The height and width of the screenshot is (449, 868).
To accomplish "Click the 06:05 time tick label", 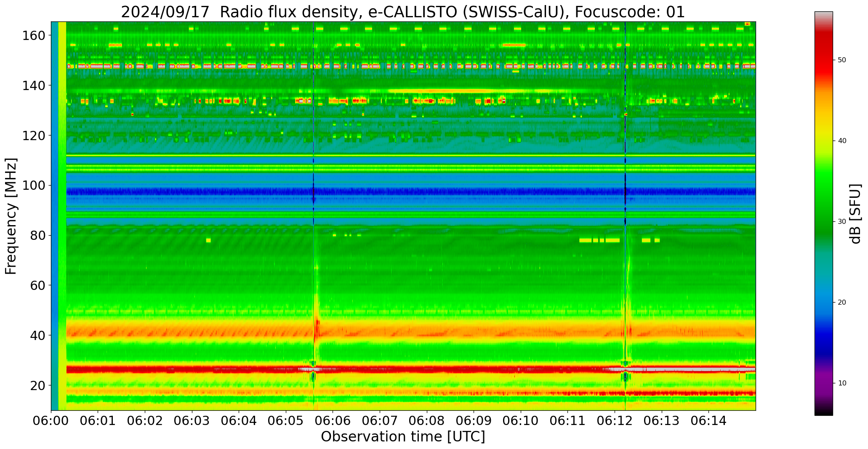I will click(x=286, y=420).
